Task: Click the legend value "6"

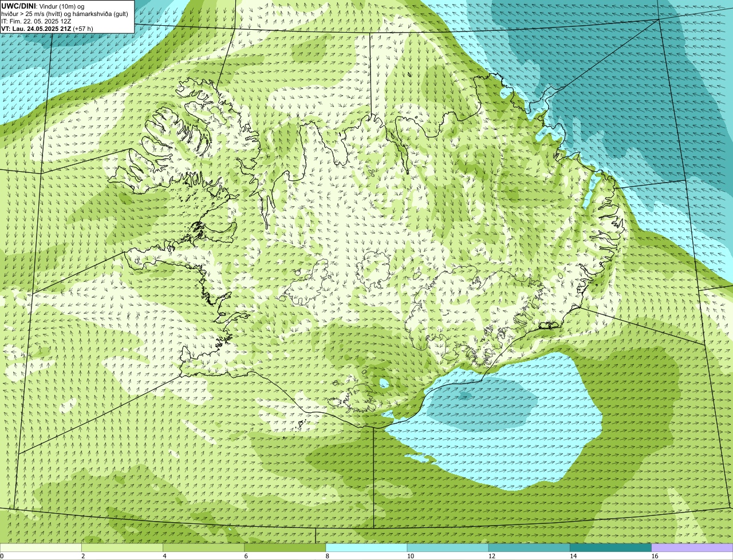Action: pyautogui.click(x=246, y=556)
